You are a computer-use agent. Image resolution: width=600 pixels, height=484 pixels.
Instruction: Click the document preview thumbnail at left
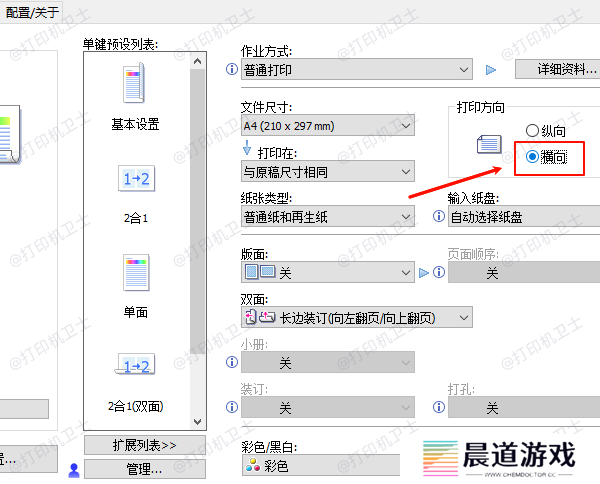(x=10, y=134)
